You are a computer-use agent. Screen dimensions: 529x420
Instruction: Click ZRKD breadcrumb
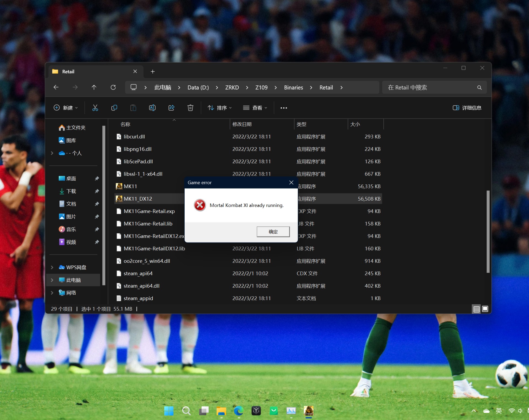232,88
